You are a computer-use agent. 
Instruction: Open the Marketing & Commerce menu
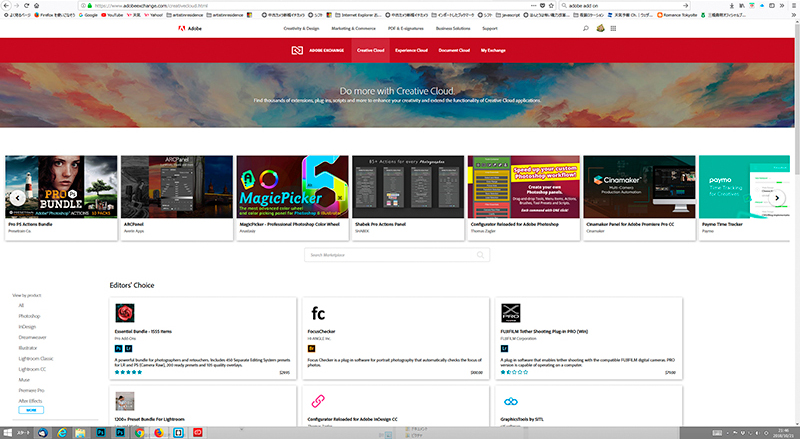pos(354,29)
